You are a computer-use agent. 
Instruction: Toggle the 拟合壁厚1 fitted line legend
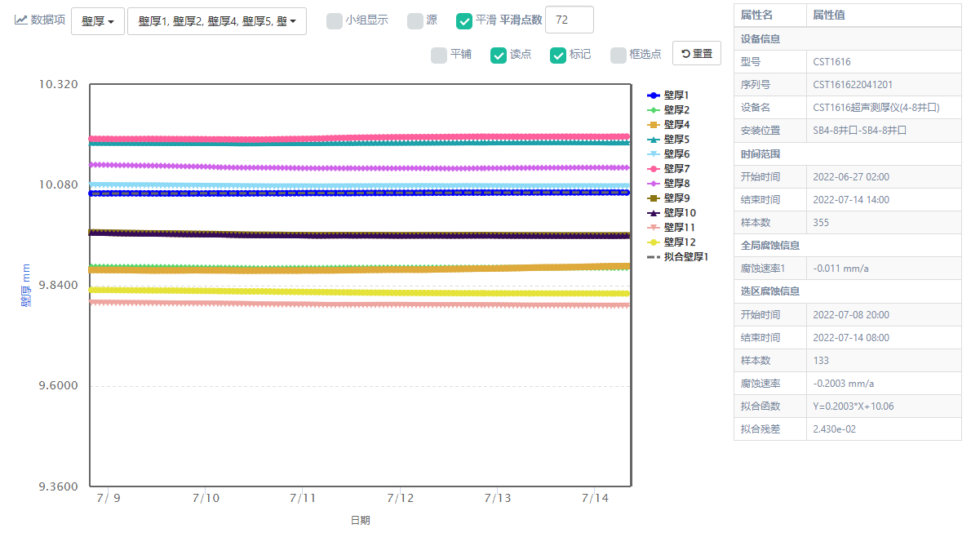[x=677, y=257]
